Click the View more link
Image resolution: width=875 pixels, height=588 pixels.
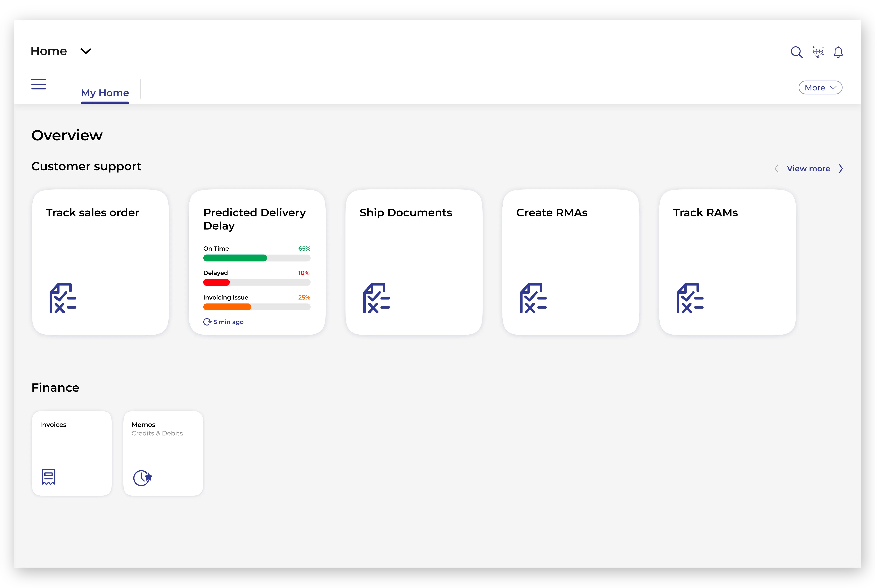point(808,169)
